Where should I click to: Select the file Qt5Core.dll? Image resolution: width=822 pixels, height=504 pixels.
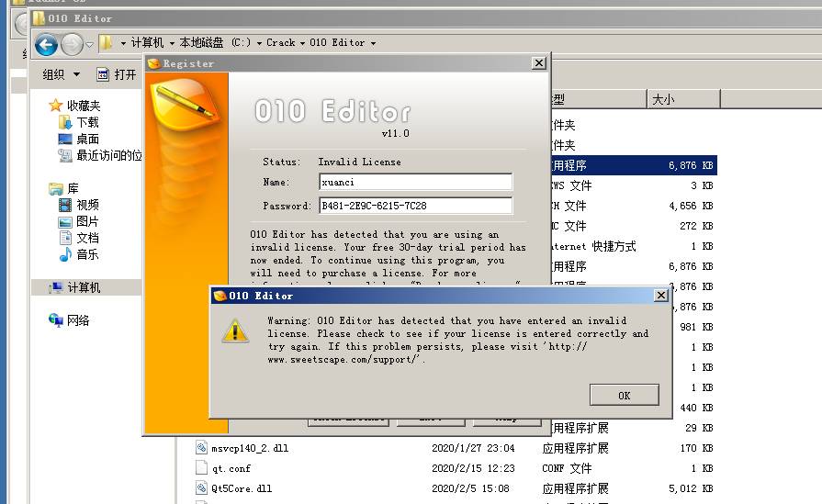pyautogui.click(x=242, y=488)
